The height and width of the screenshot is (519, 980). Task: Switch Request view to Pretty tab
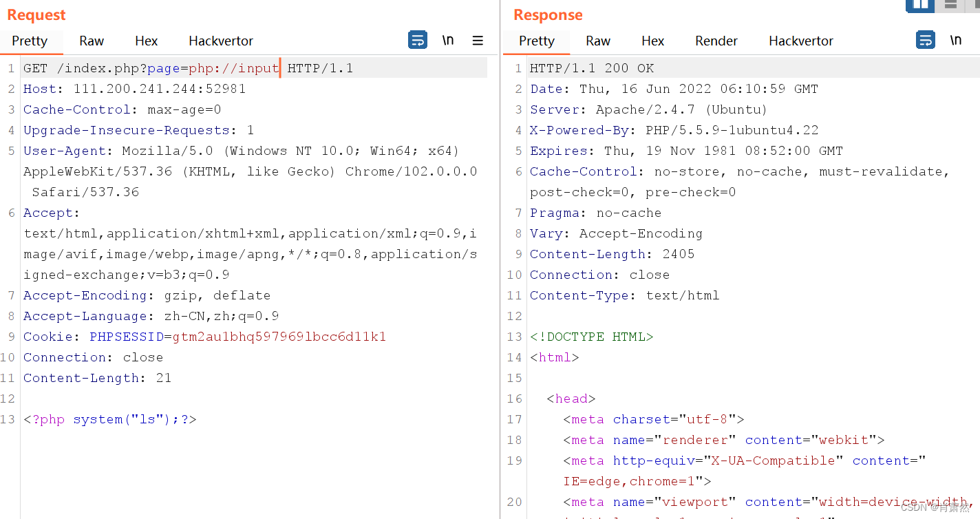(x=30, y=41)
